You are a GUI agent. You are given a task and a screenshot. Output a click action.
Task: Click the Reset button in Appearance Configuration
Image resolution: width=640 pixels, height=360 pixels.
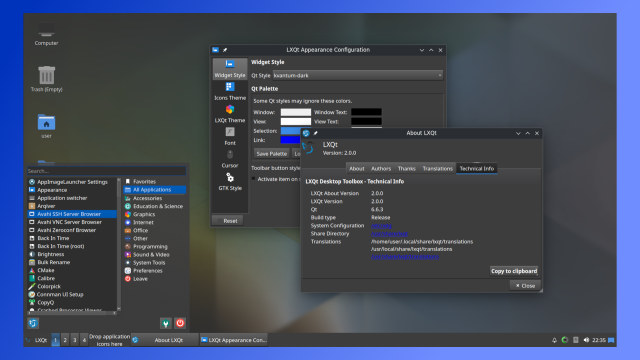pos(227,221)
